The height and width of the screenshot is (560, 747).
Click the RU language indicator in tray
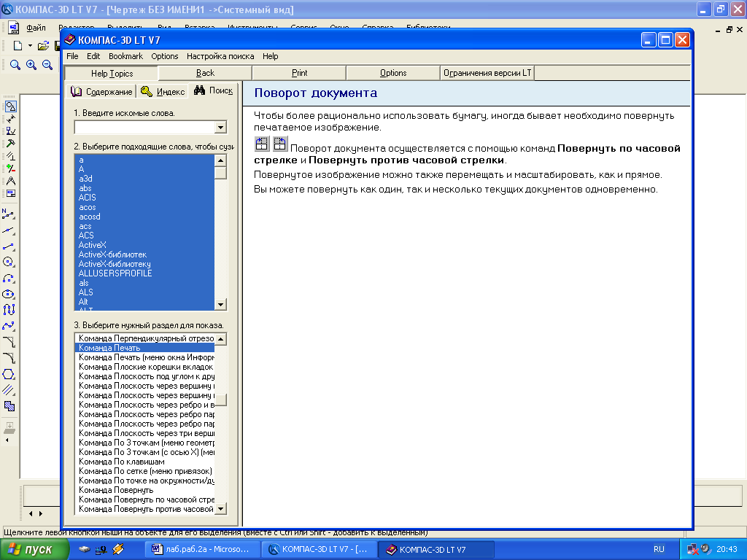(659, 550)
